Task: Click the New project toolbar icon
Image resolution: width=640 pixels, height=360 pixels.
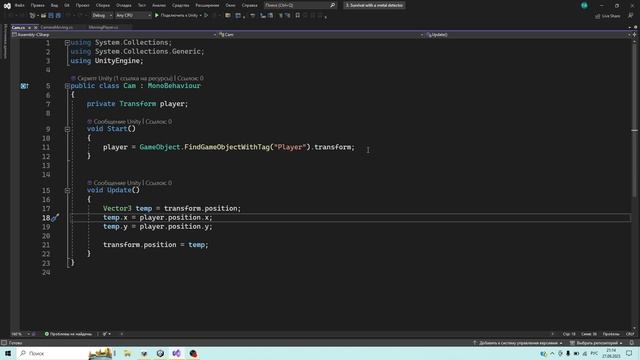Action: click(32, 16)
